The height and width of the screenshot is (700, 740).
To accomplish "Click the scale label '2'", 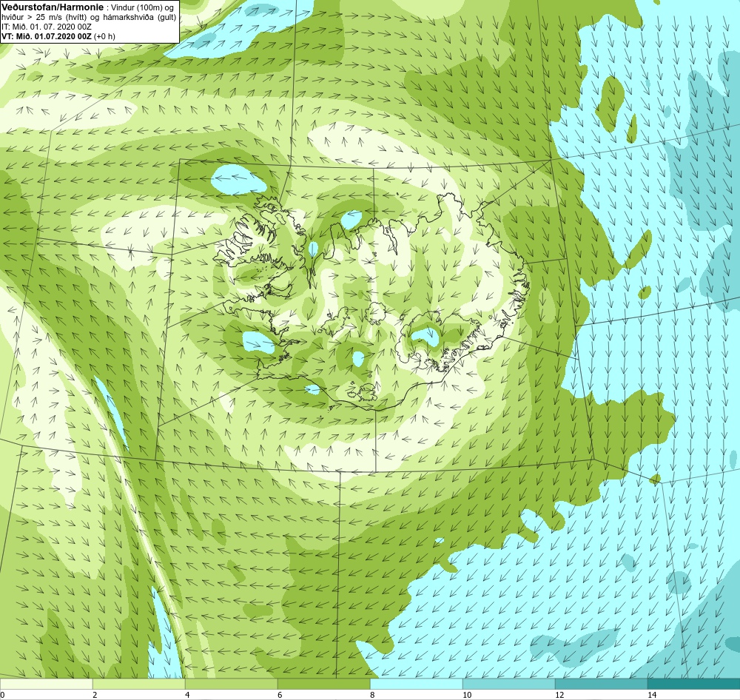I will 95,695.
